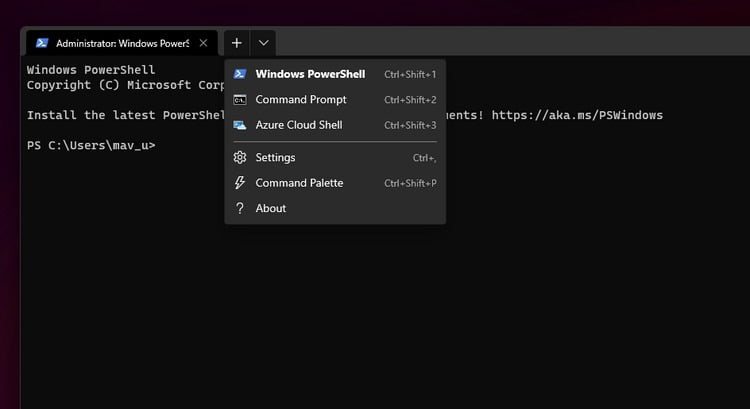This screenshot has width=750, height=409.
Task: Select the Administrator: Windows PowerShell tab title
Action: (x=122, y=44)
